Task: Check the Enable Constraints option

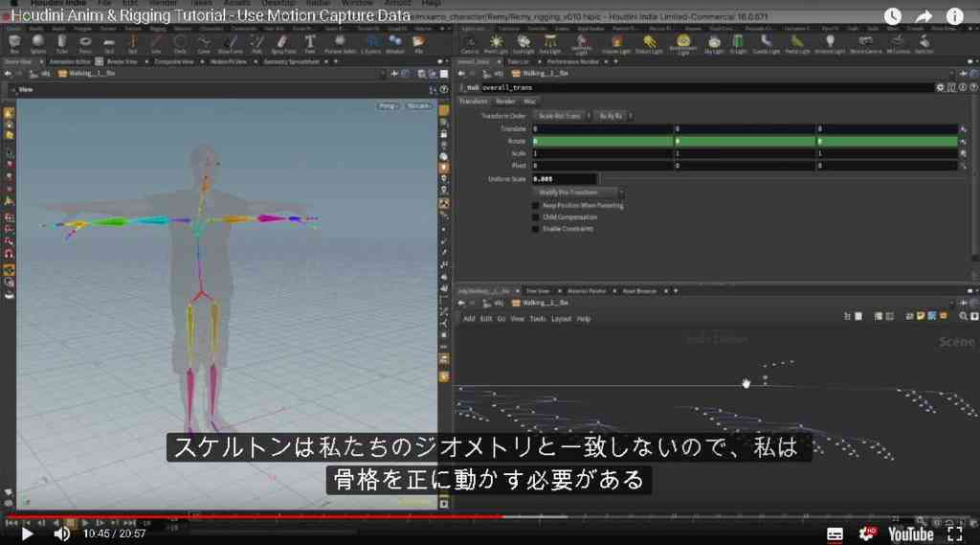Action: pyautogui.click(x=536, y=229)
